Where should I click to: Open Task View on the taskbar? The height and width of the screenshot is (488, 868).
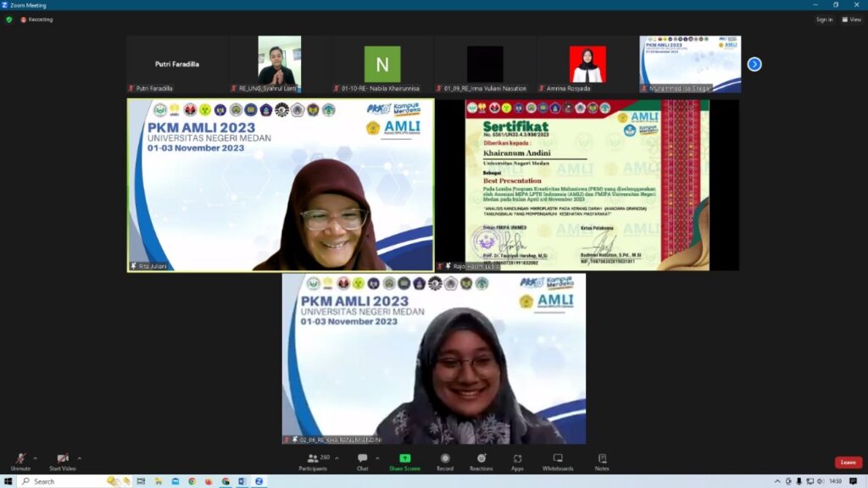click(142, 481)
